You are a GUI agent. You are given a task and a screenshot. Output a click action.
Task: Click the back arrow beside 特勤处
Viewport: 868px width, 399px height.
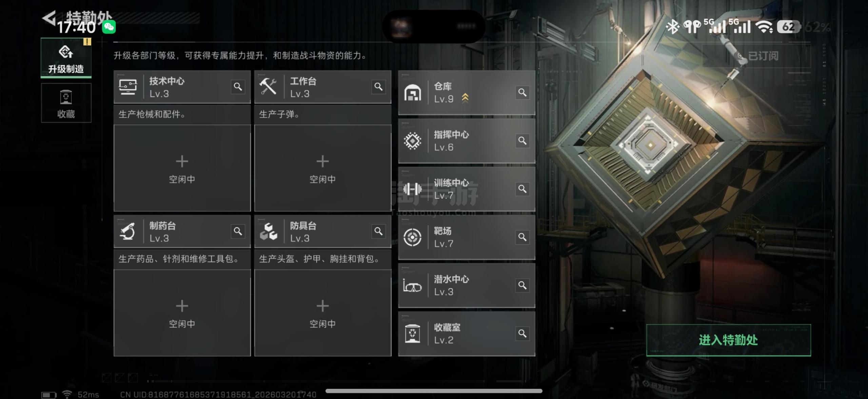coord(49,18)
